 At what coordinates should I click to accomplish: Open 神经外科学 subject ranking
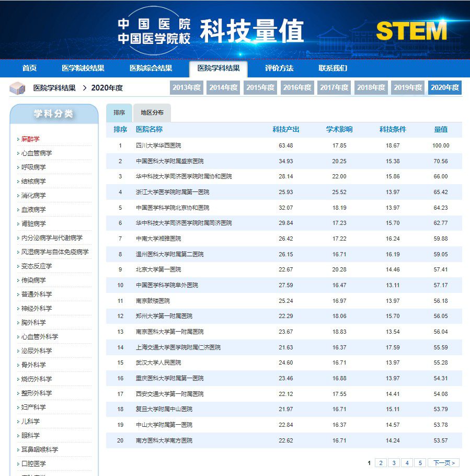37,309
